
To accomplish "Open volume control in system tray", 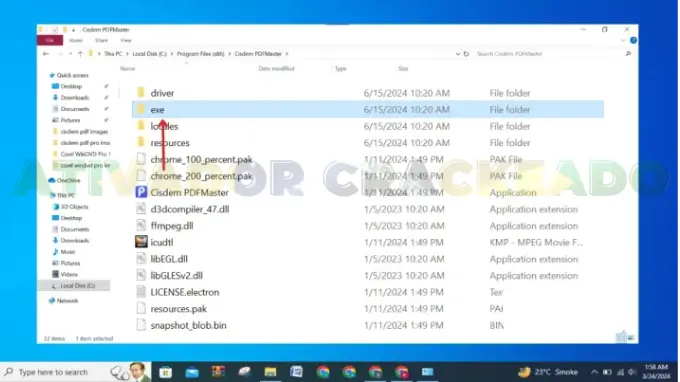I will click(633, 372).
